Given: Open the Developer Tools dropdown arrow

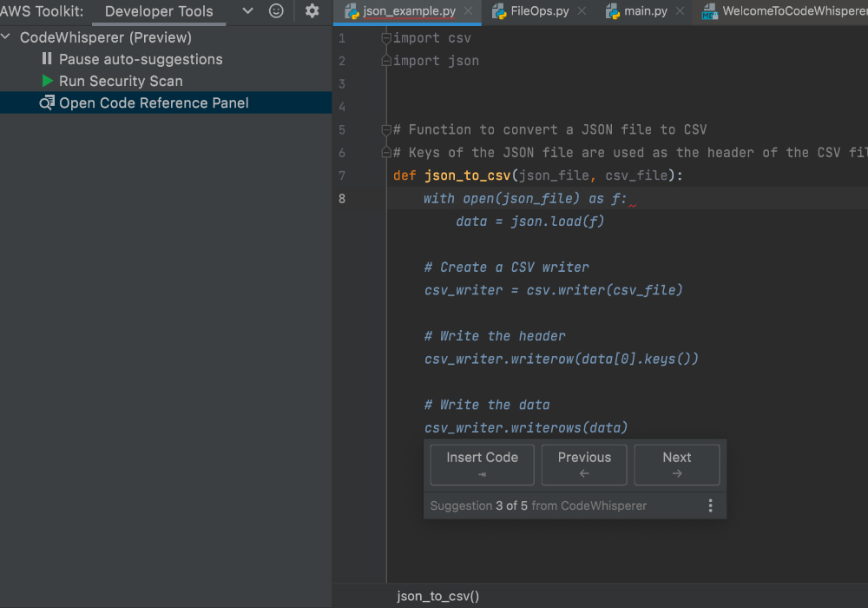Looking at the screenshot, I should (247, 11).
